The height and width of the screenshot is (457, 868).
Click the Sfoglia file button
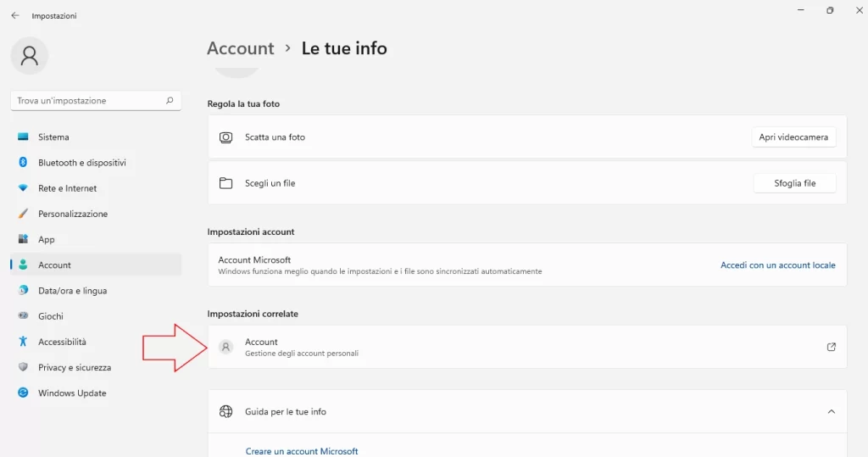tap(794, 183)
